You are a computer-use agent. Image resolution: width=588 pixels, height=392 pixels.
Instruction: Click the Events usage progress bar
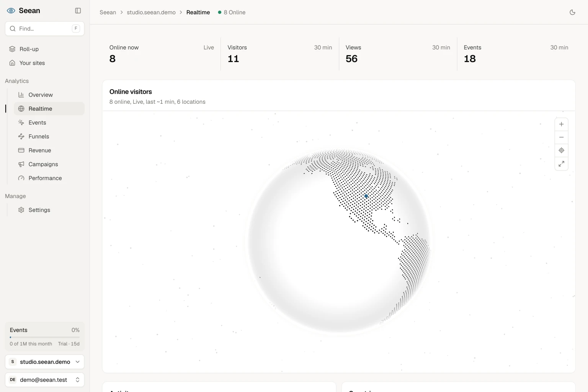(x=45, y=337)
